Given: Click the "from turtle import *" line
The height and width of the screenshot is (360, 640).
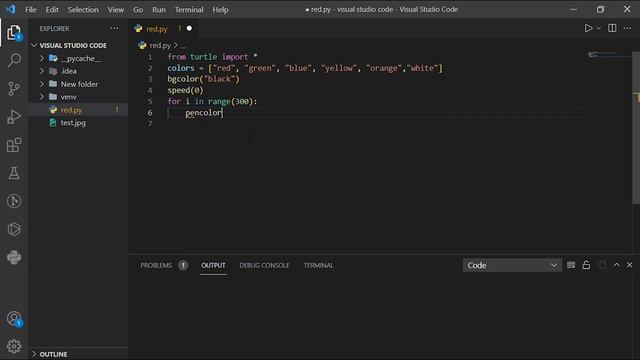Looking at the screenshot, I should (x=212, y=57).
